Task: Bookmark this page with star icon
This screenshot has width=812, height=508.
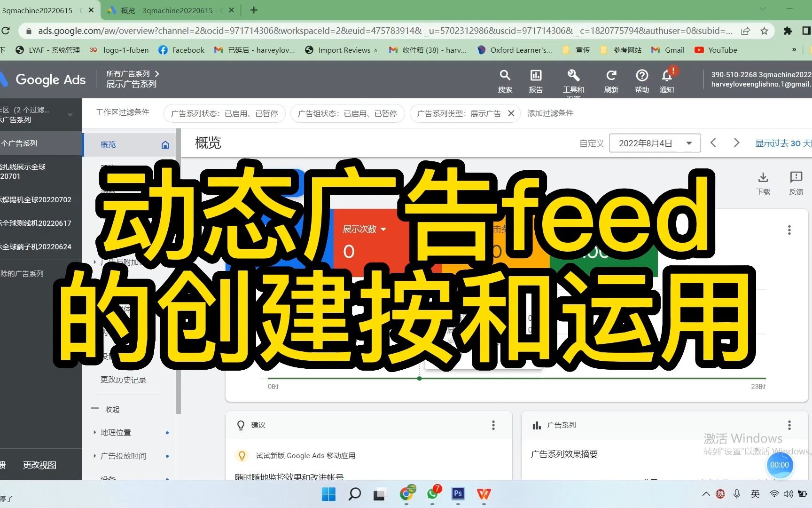Action: pos(765,31)
